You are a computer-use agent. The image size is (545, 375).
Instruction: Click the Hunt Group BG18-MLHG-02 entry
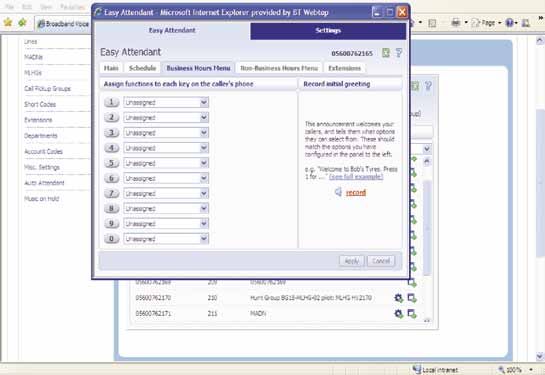point(311,298)
